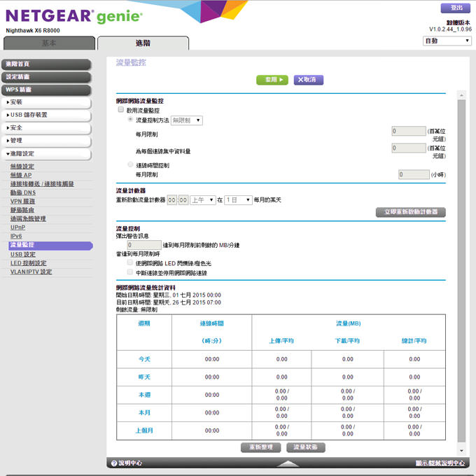
Task: Open the 1 日 day-of-month dropdown
Action: 238,200
